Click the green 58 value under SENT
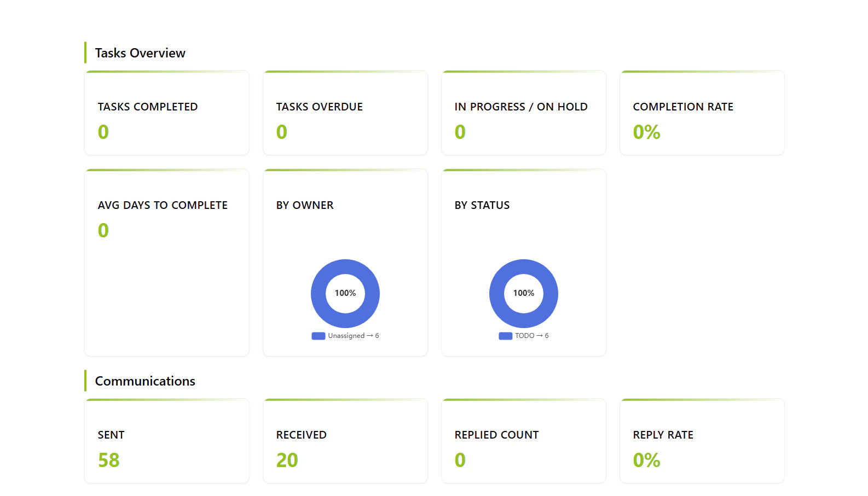This screenshot has width=868, height=496. (x=108, y=460)
